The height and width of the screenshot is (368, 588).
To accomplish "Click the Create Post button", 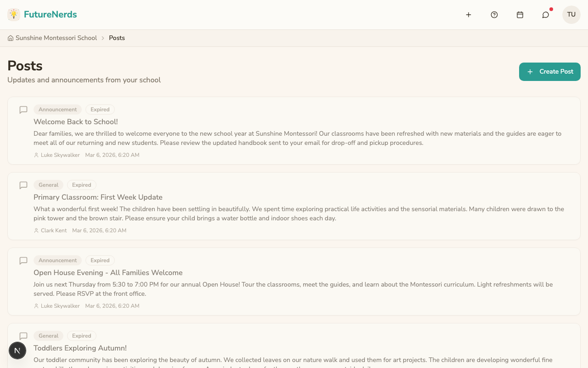I will (x=549, y=72).
